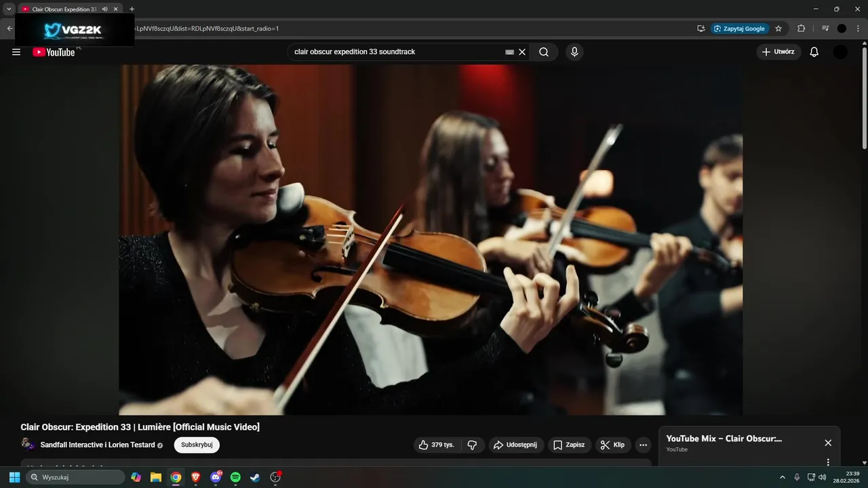Open Chrome media controls icon
This screenshot has height=488, width=868.
(x=825, y=28)
